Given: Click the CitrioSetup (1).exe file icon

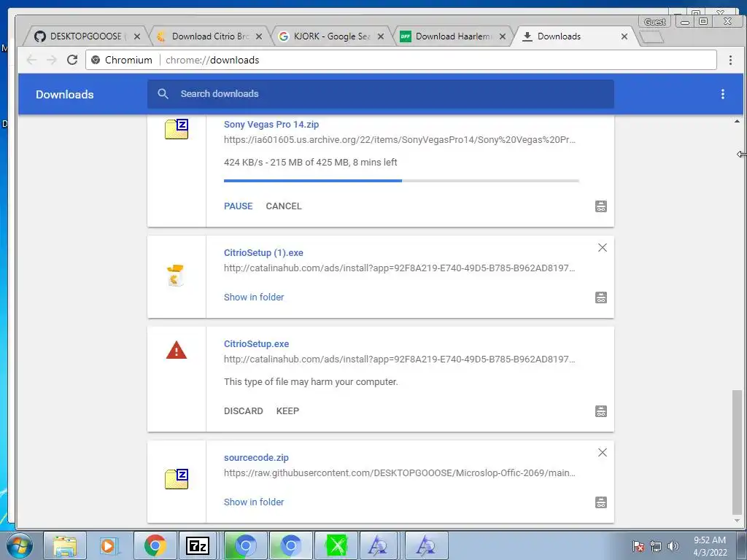Looking at the screenshot, I should click(176, 276).
